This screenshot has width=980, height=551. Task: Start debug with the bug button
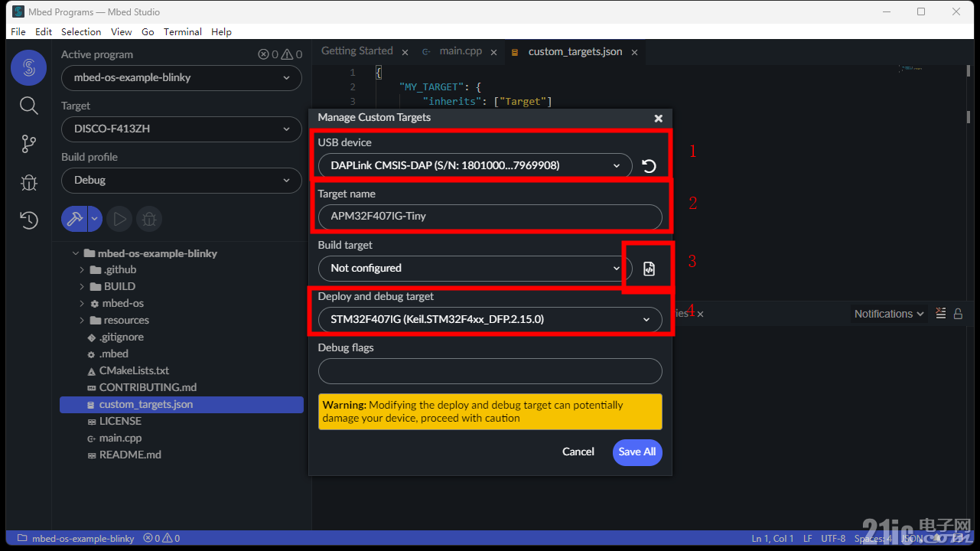149,220
